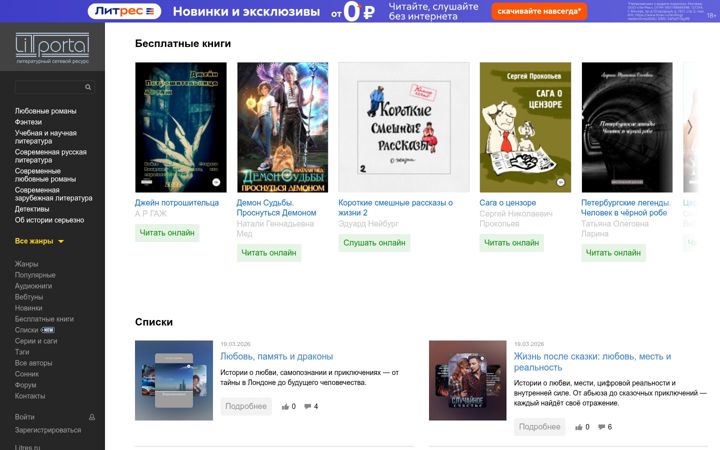Open Современные любовные романы genre
Viewport: 720px width, 450px height.
pyautogui.click(x=45, y=175)
